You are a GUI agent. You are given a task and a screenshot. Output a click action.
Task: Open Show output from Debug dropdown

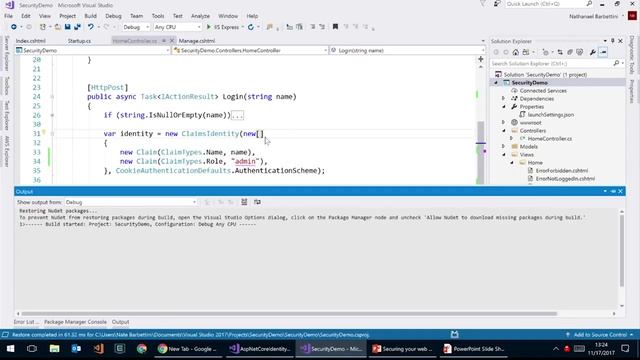pyautogui.click(x=131, y=202)
